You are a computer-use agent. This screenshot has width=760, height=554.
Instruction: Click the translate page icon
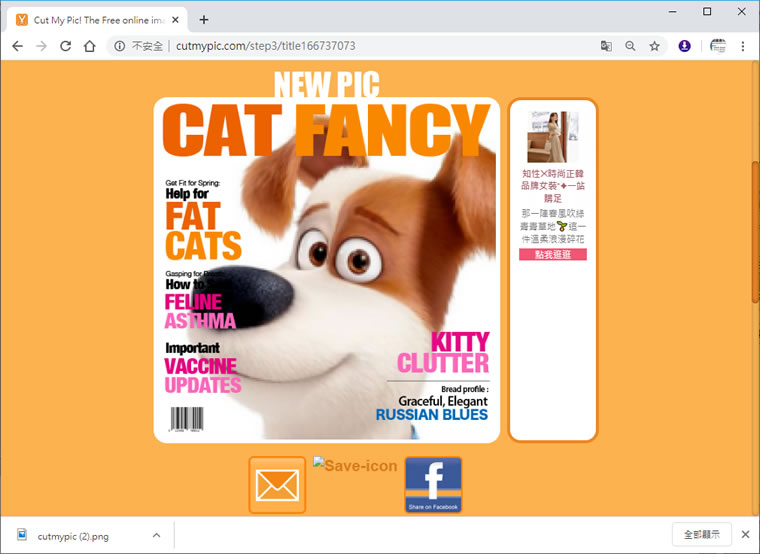tap(606, 46)
